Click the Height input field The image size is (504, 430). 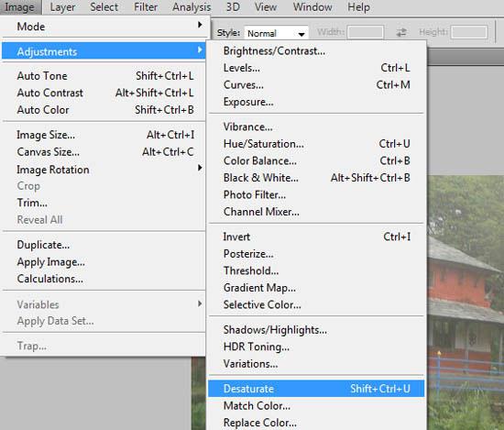tap(469, 32)
